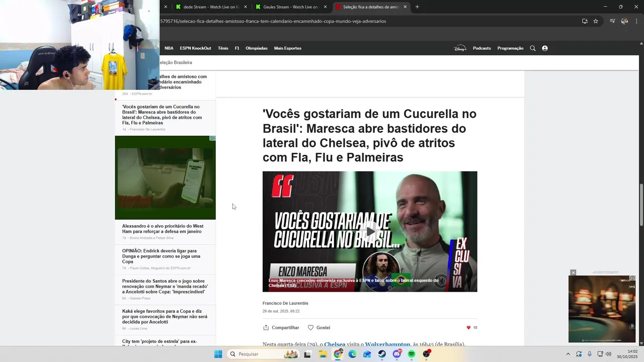Open the F1 menu item
644x362 pixels.
point(237,48)
